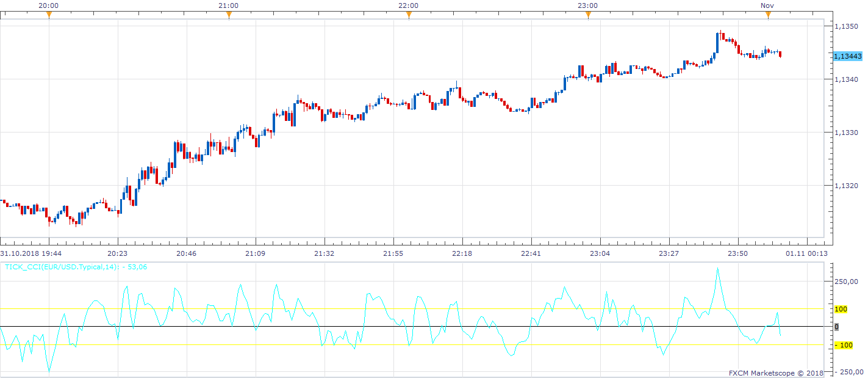The image size is (868, 378).
Task: Click the 22:18 time axis label
Action: [462, 253]
